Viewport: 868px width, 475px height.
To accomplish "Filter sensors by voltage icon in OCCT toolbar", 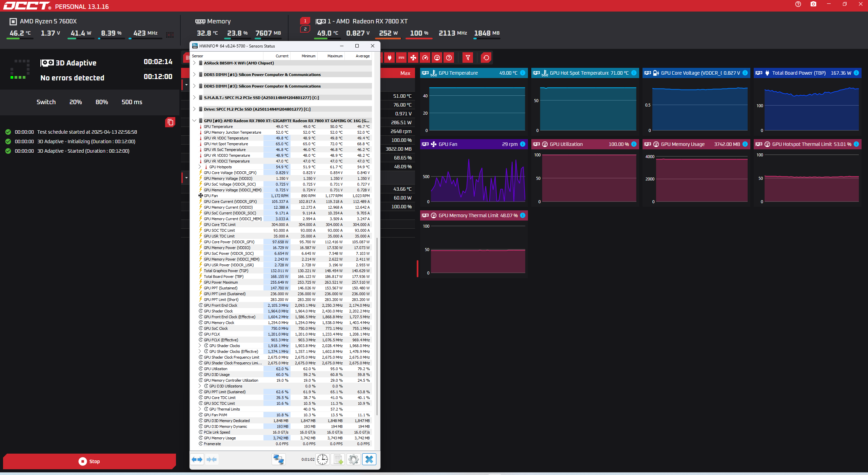I will tap(401, 58).
